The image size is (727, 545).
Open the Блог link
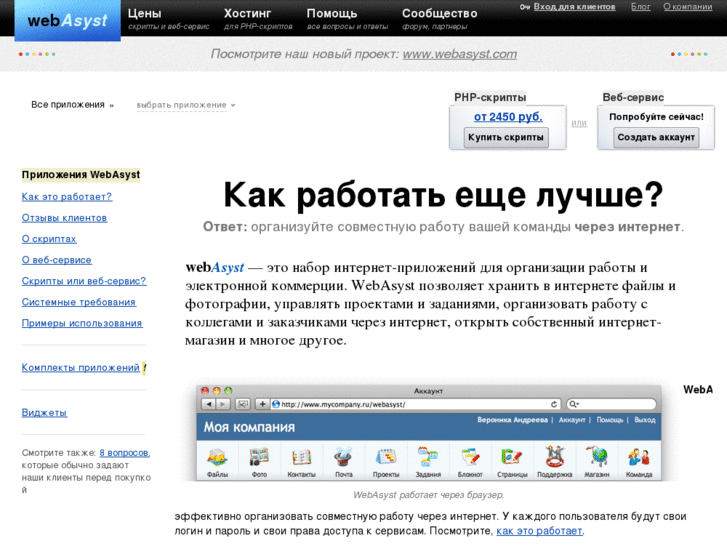[640, 7]
